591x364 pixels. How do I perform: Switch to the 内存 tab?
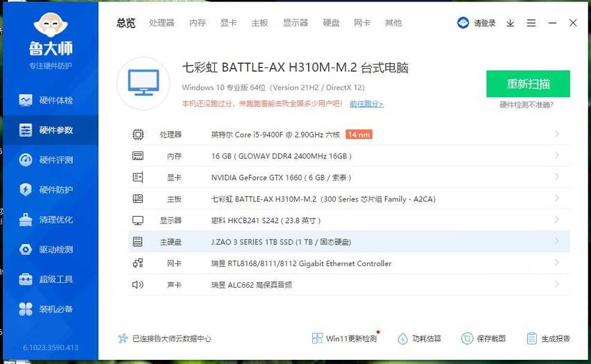tap(197, 23)
